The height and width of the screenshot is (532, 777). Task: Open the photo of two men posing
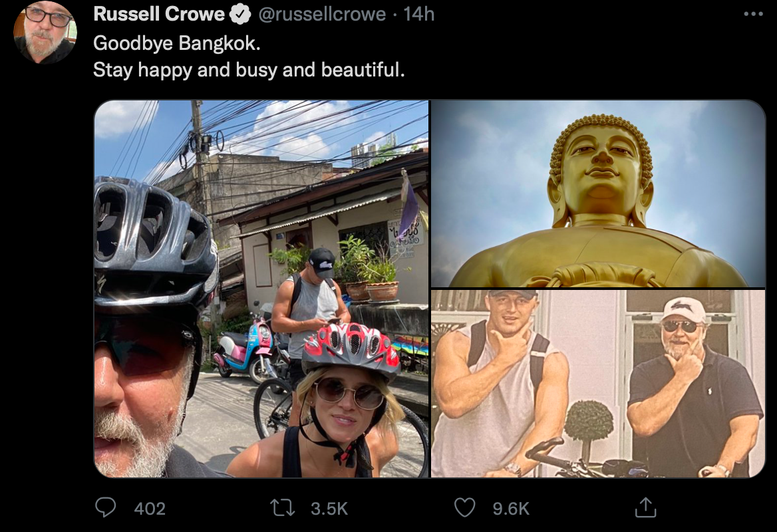598,384
